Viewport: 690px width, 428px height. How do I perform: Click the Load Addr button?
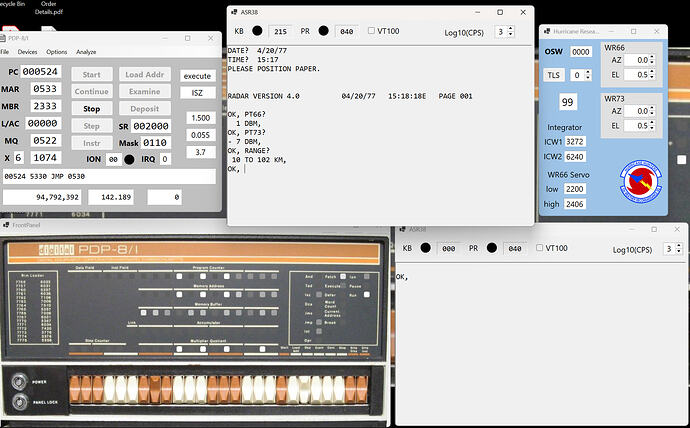tap(144, 74)
